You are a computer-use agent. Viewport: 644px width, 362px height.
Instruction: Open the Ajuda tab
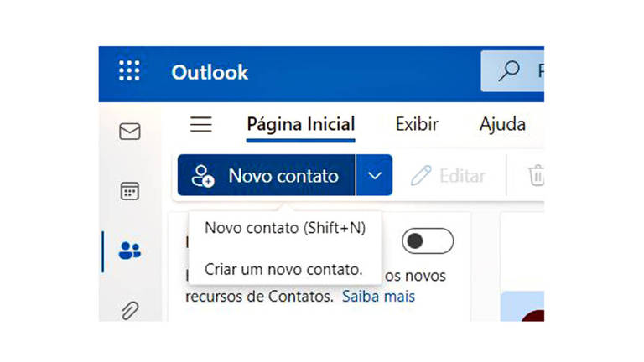503,124
